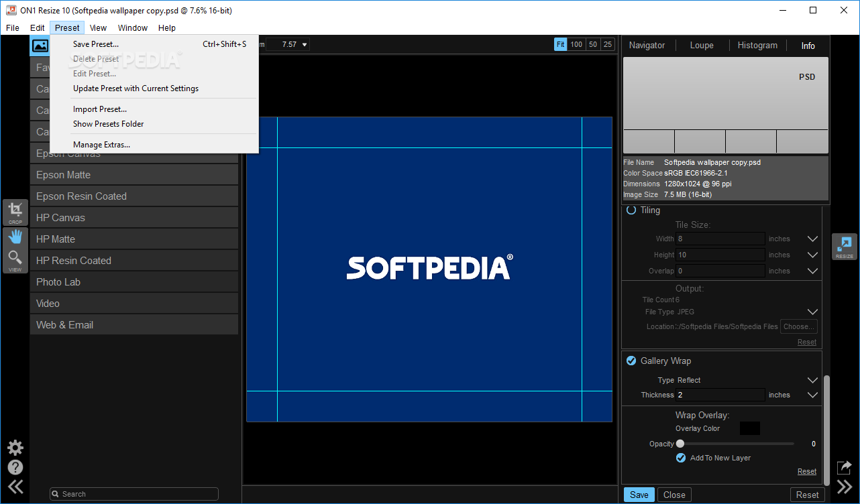Set zoom to 100

(x=576, y=44)
